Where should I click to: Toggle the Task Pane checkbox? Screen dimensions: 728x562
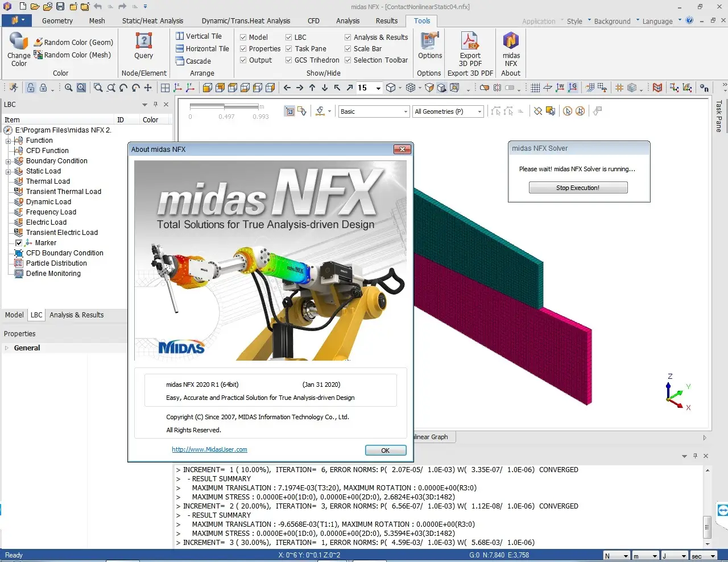tap(288, 48)
